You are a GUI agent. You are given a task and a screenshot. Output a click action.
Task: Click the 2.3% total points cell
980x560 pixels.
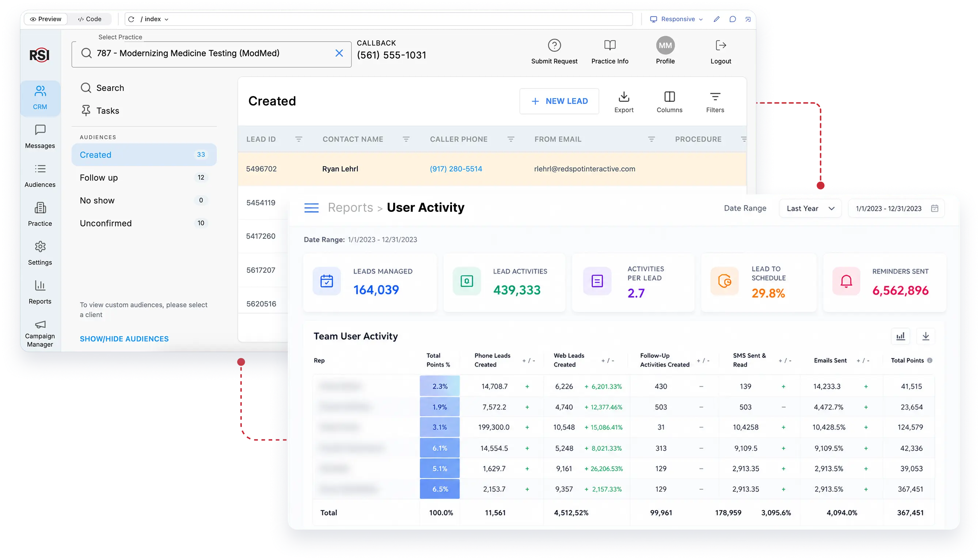(440, 386)
